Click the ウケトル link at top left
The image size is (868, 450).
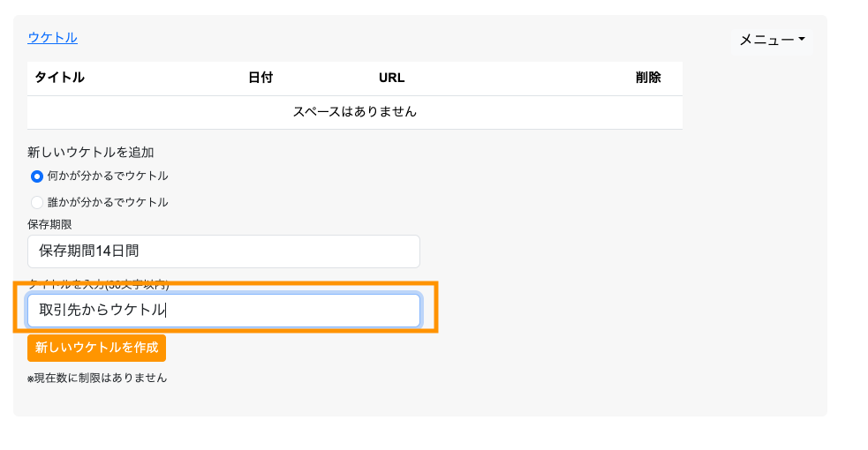[52, 37]
